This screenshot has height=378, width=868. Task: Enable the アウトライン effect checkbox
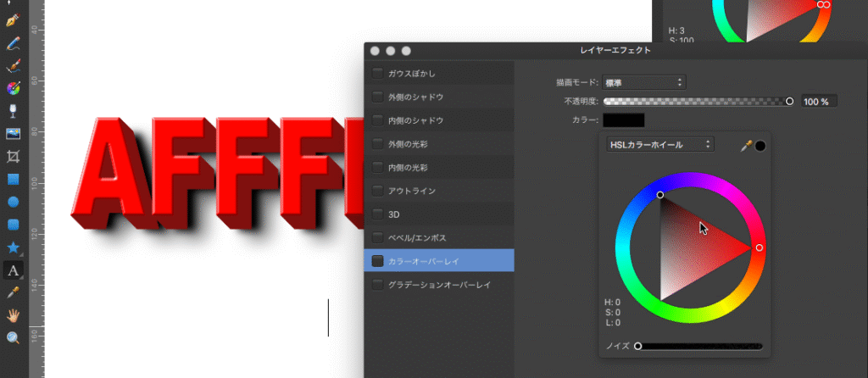point(377,191)
